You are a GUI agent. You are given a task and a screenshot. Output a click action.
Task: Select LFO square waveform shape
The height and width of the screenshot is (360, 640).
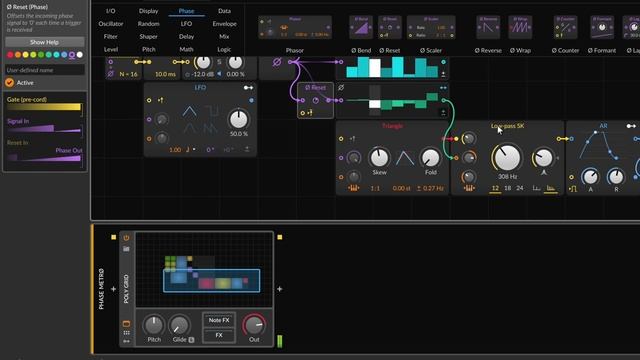point(211,111)
